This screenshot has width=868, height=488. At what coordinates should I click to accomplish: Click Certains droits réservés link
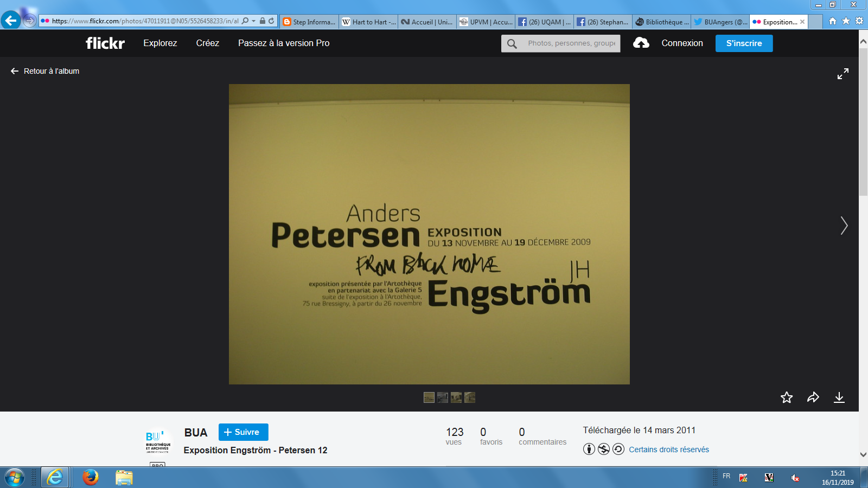[669, 450]
